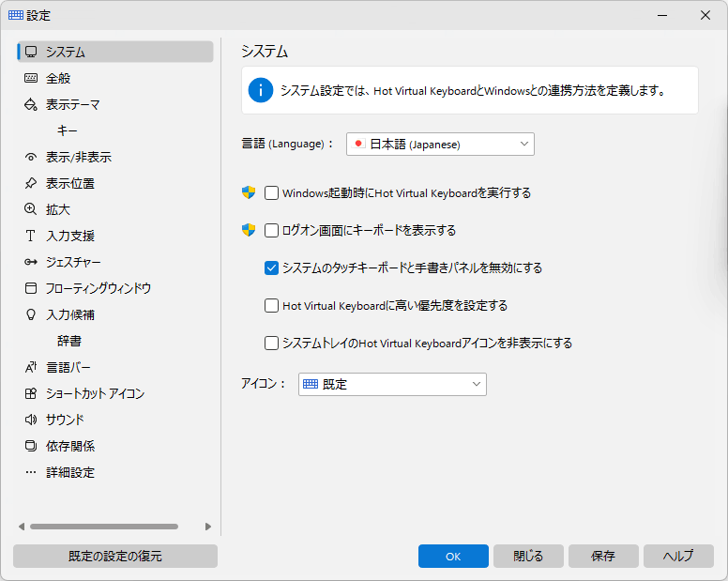The image size is (728, 581).
Task: Click the Japanese flag icon in language box
Action: coord(358,144)
